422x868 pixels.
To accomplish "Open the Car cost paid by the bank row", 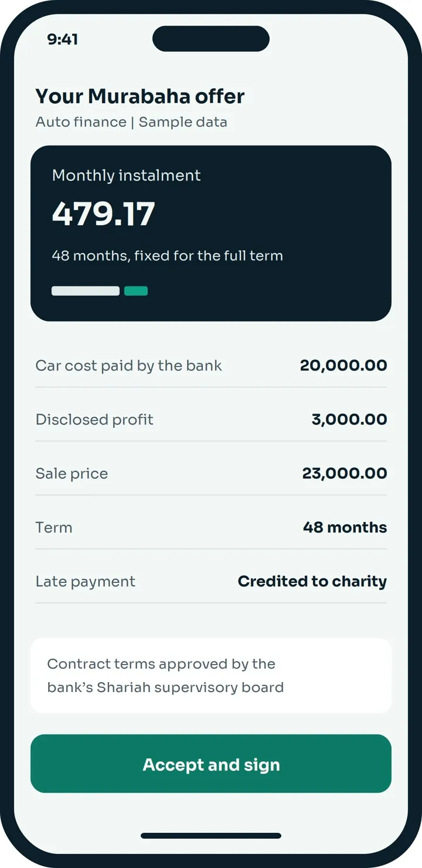I will pyautogui.click(x=211, y=365).
